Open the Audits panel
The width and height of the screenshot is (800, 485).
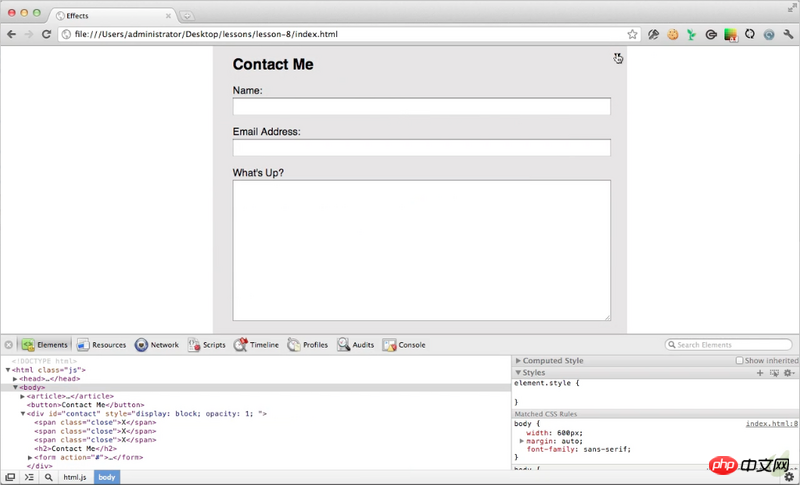coord(355,345)
